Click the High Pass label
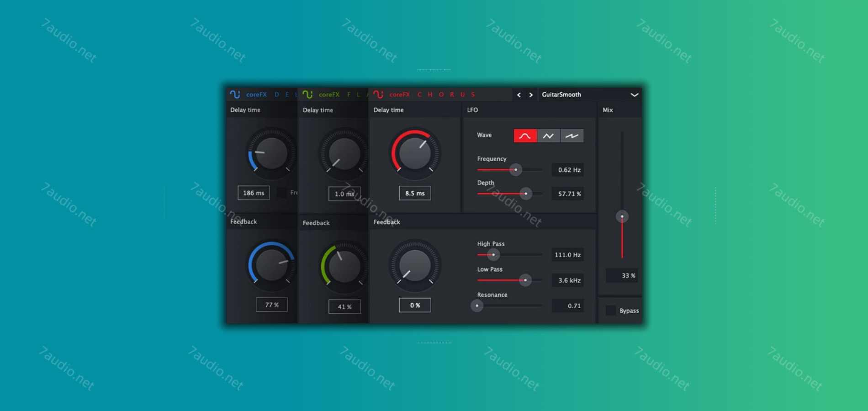 click(491, 244)
